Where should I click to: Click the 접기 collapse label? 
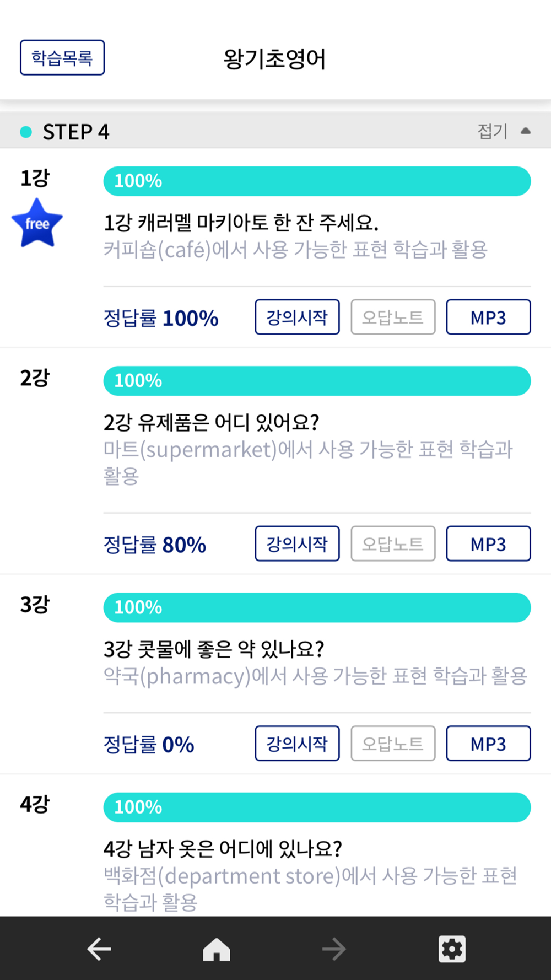tap(492, 131)
